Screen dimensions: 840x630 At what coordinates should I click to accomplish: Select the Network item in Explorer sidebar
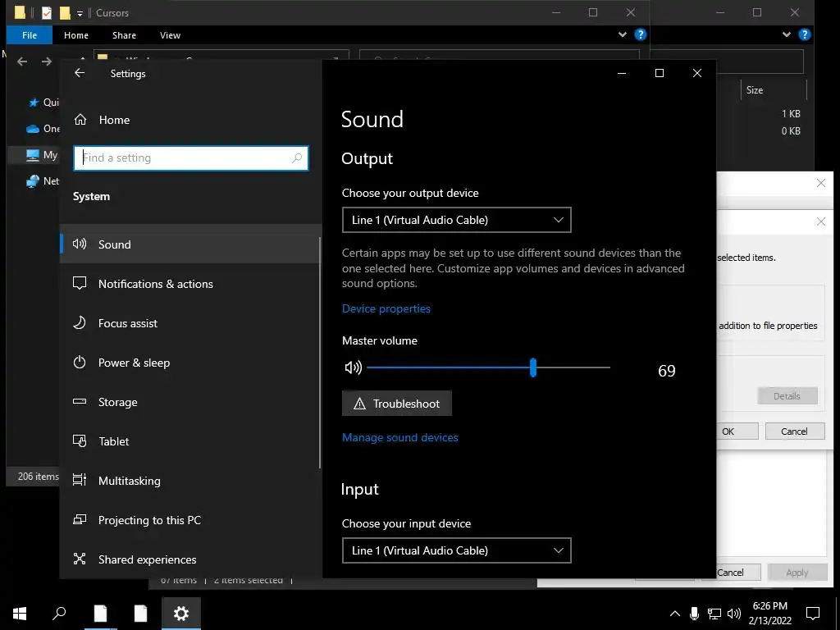coord(43,181)
